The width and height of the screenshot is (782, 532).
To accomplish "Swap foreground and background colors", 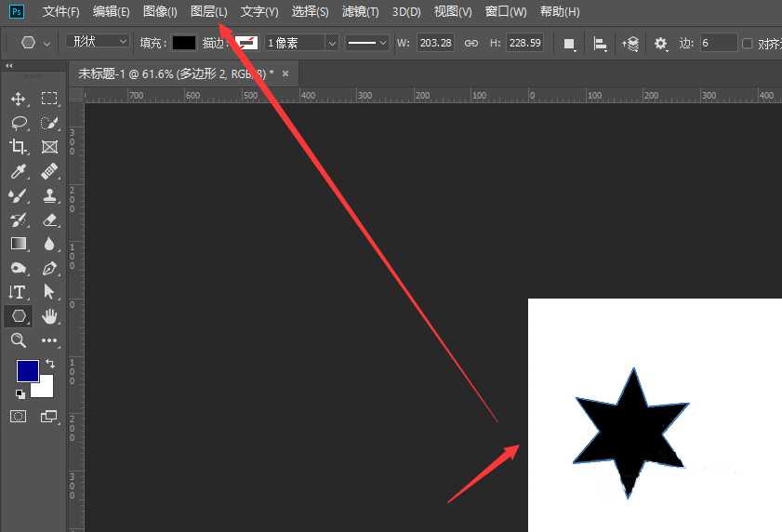I will tap(50, 364).
